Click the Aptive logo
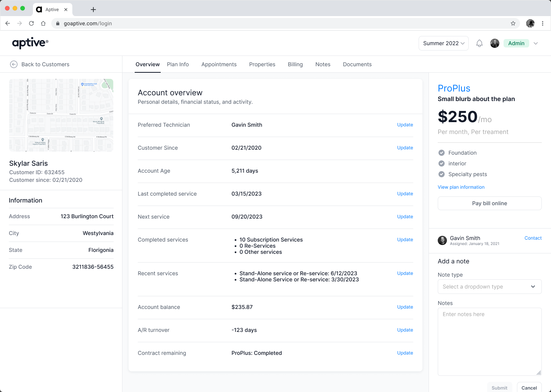Image resolution: width=551 pixels, height=392 pixels. coord(30,43)
